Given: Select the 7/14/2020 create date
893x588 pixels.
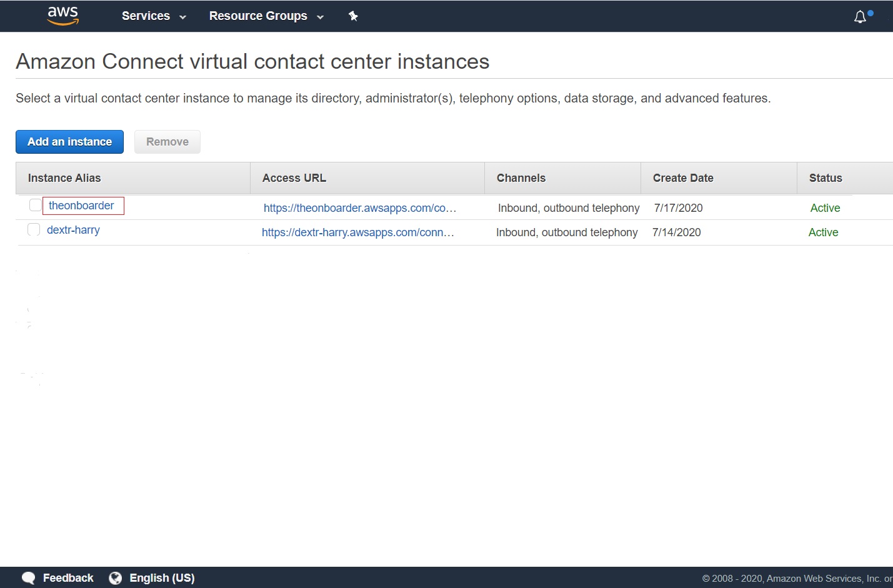Looking at the screenshot, I should point(677,232).
